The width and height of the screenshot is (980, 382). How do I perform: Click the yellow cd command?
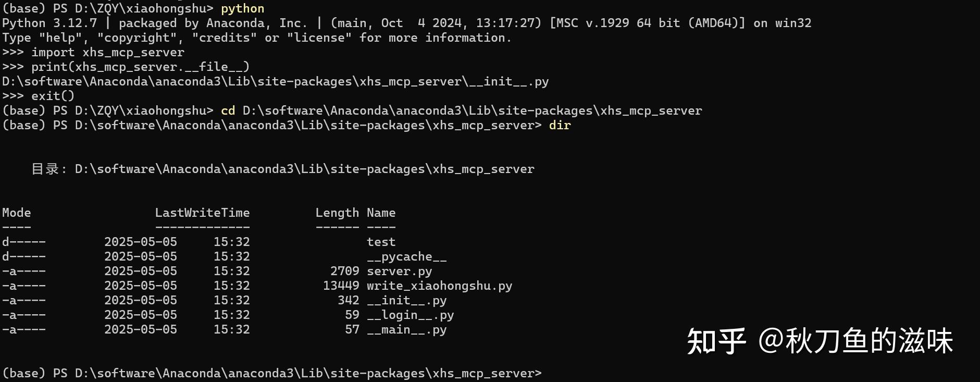[x=228, y=111]
